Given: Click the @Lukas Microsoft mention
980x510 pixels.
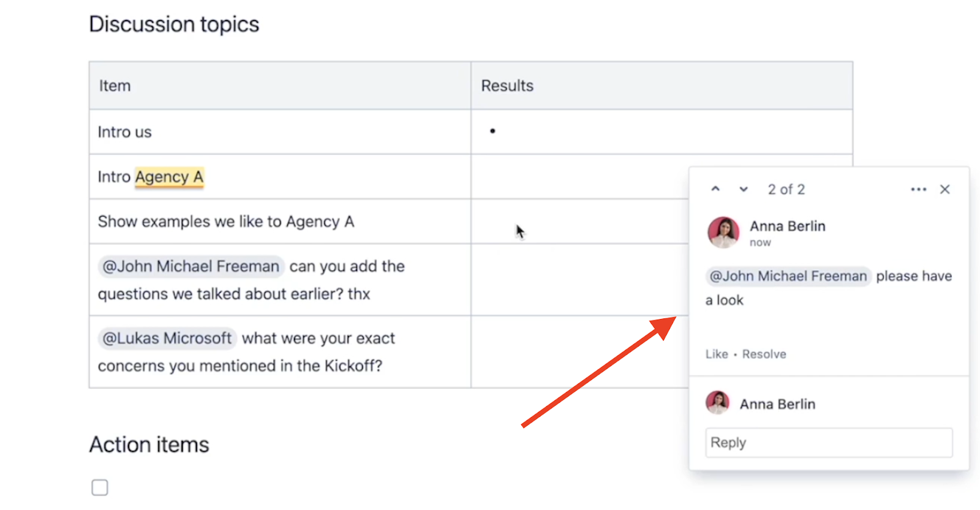Looking at the screenshot, I should point(167,338).
